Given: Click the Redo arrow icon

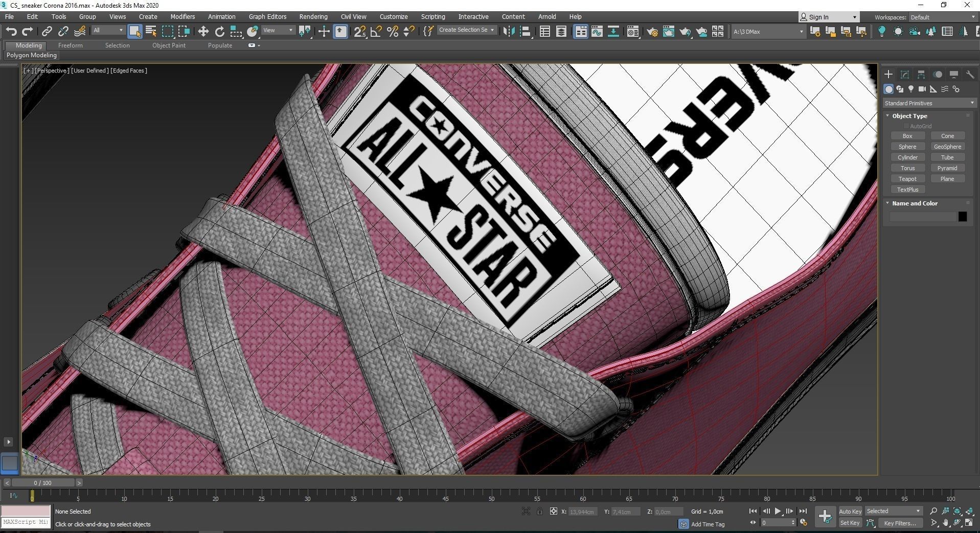Looking at the screenshot, I should [28, 32].
